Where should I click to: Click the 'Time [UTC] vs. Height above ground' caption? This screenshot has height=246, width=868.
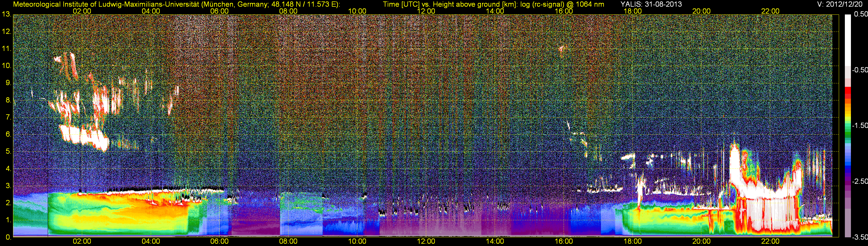point(493,4)
